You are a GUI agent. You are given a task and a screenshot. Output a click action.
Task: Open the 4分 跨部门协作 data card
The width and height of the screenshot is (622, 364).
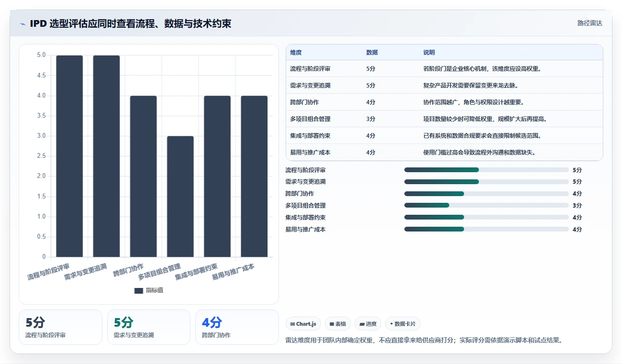[x=237, y=327]
